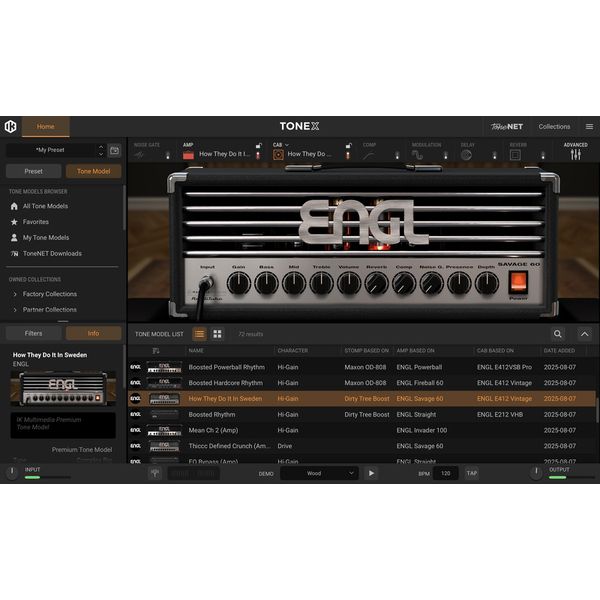Select the Home tab

46,127
